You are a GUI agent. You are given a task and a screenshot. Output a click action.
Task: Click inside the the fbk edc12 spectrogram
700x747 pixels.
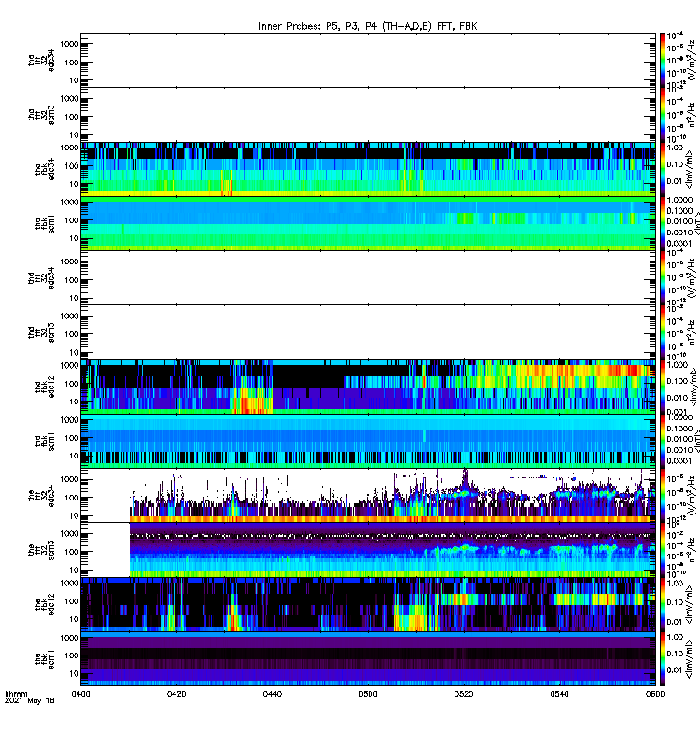(368, 604)
